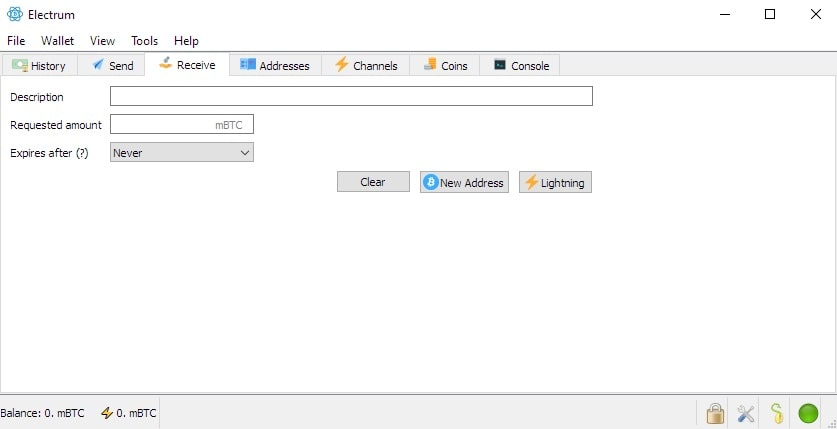Open the Channels tab

coord(365,66)
